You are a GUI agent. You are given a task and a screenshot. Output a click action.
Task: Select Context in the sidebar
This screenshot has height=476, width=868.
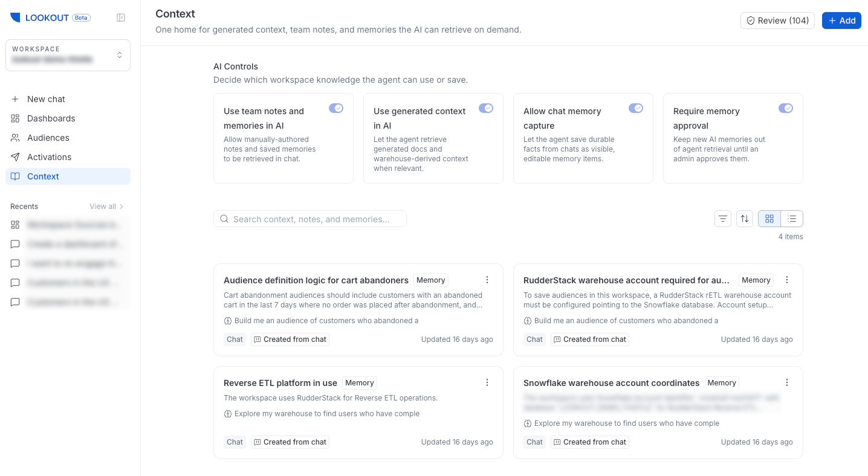tap(68, 176)
